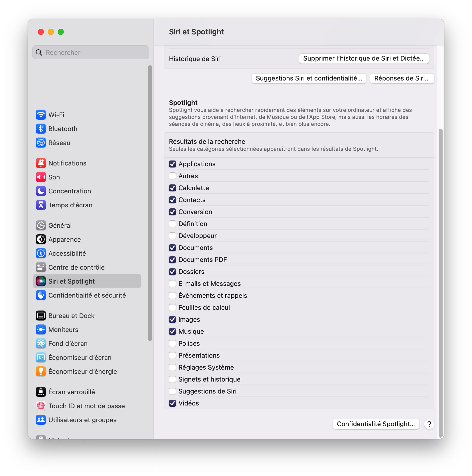Image resolution: width=472 pixels, height=476 pixels.
Task: Open the help question mark button
Action: click(429, 424)
